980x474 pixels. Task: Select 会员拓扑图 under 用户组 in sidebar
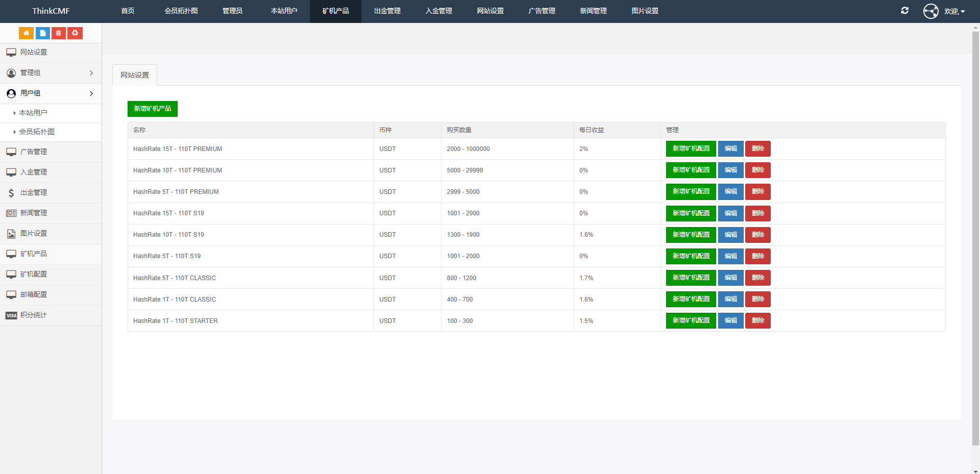tap(37, 132)
